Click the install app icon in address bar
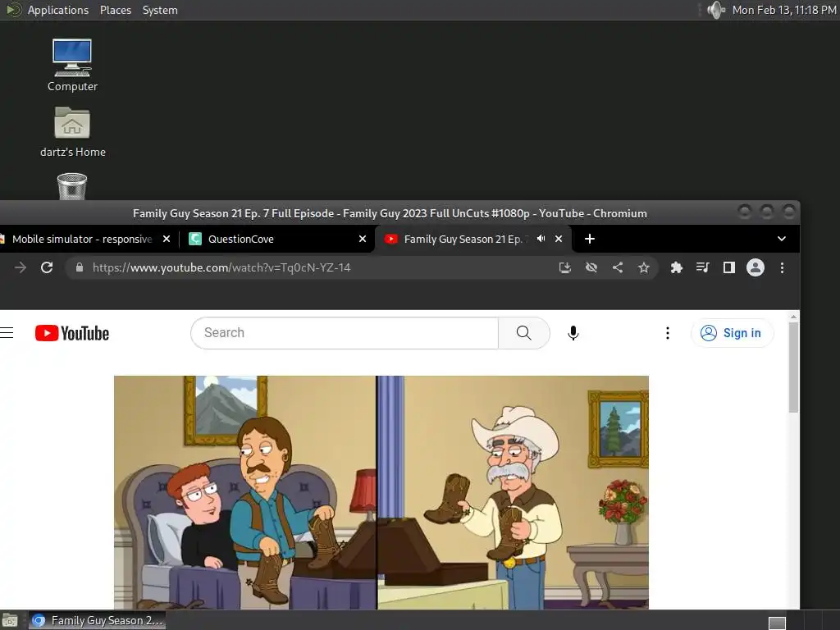The image size is (840, 630). 564,267
